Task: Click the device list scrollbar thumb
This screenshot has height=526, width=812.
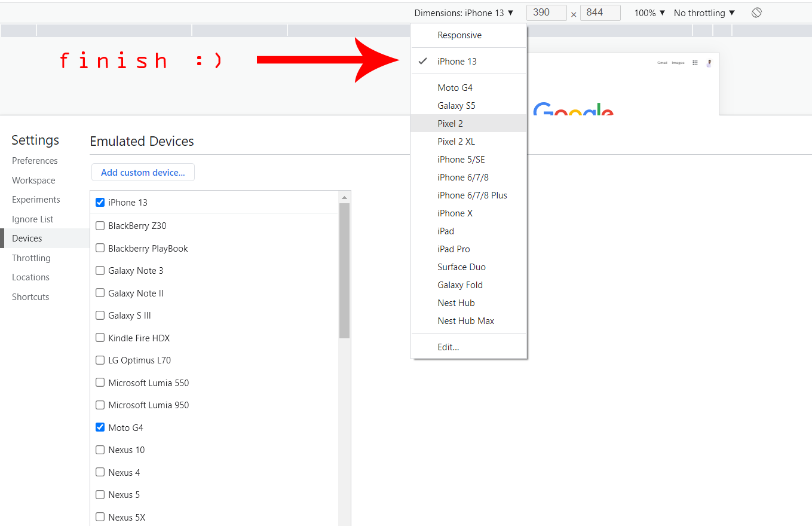Action: click(x=344, y=271)
